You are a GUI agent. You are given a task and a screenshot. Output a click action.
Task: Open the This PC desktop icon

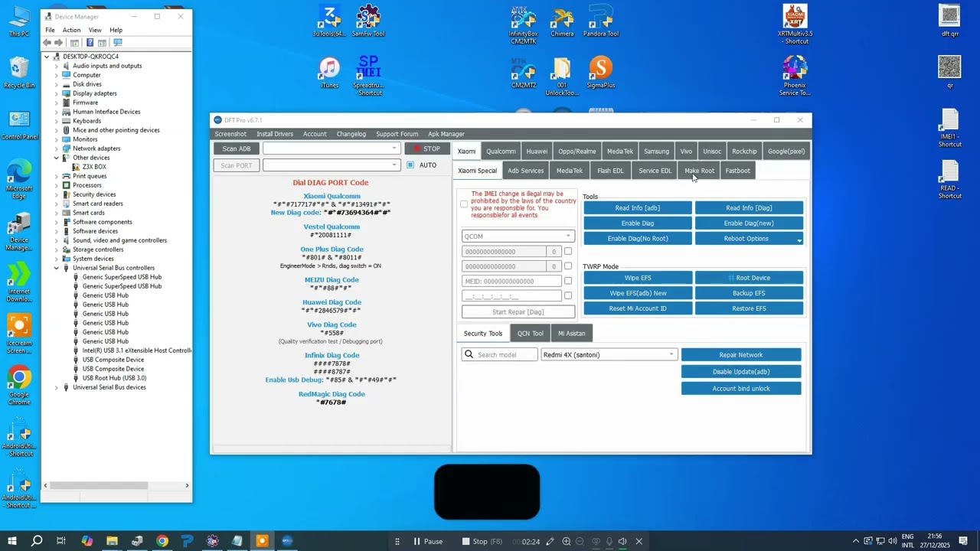point(19,21)
